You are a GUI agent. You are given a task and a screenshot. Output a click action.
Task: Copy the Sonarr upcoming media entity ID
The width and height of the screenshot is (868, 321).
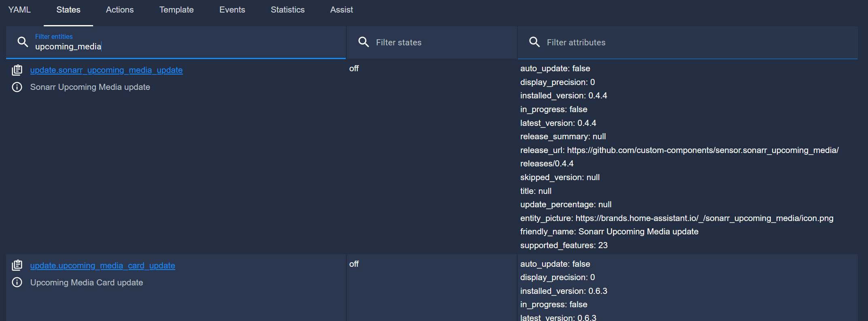[17, 70]
